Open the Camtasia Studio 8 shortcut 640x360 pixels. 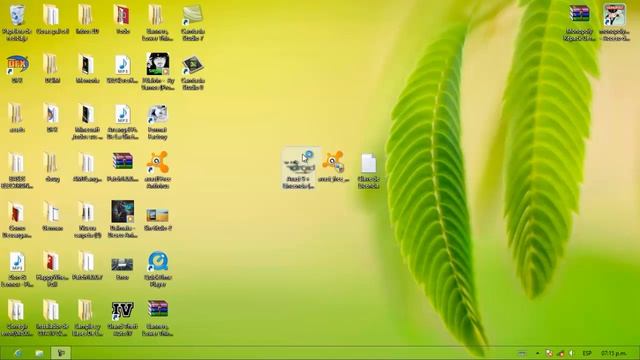coord(193,72)
